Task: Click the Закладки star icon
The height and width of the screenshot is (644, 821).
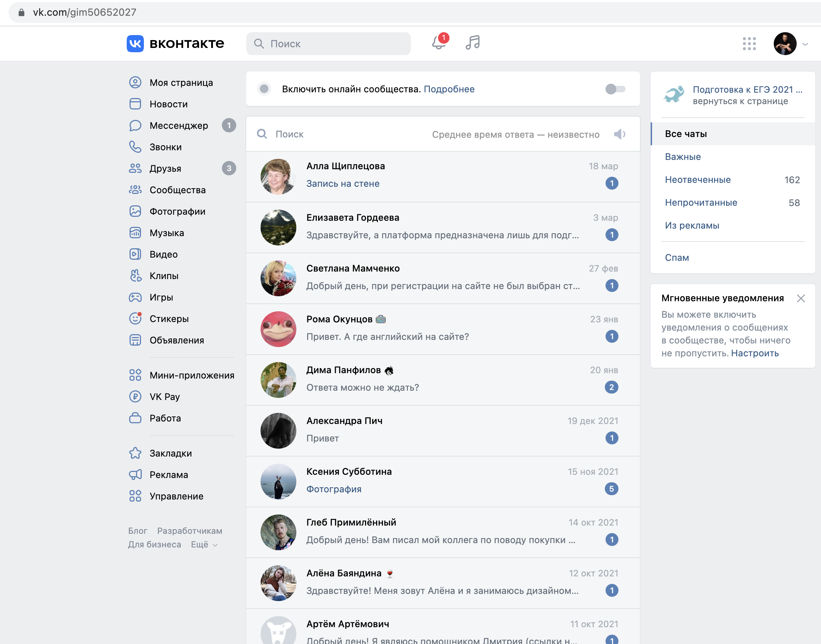Action: tap(135, 453)
